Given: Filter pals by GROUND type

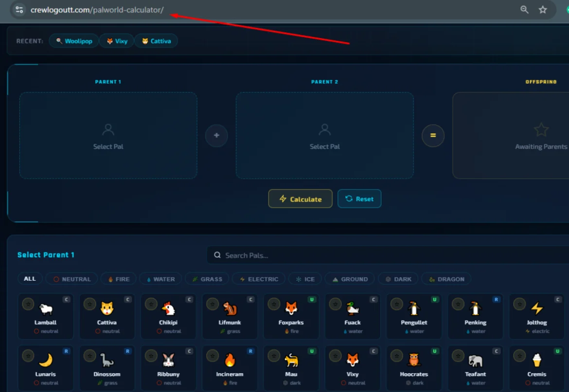Looking at the screenshot, I should pyautogui.click(x=350, y=279).
